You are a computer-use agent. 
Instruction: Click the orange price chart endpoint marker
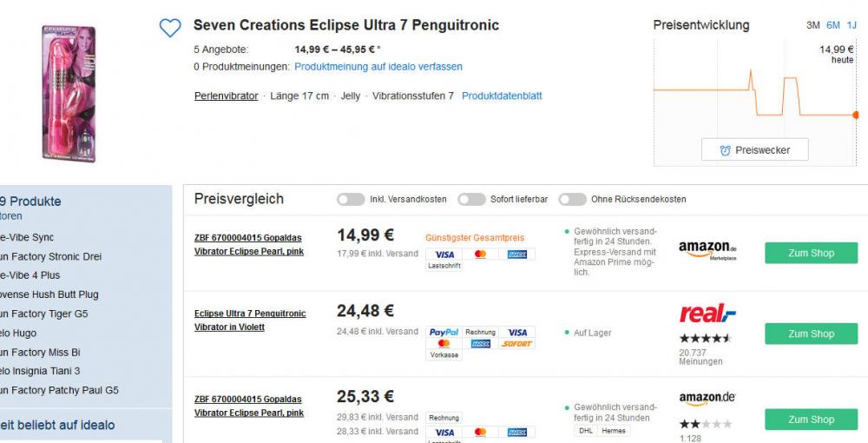click(856, 115)
